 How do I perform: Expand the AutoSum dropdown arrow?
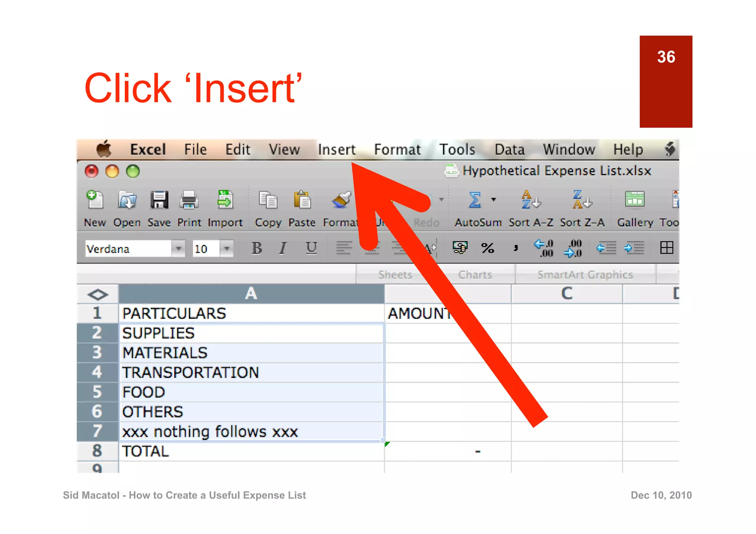[x=494, y=200]
